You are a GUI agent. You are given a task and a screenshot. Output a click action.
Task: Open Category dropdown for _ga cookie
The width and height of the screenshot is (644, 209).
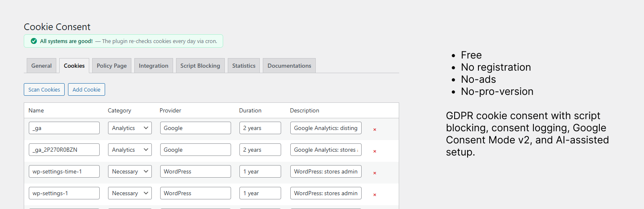[x=130, y=128]
